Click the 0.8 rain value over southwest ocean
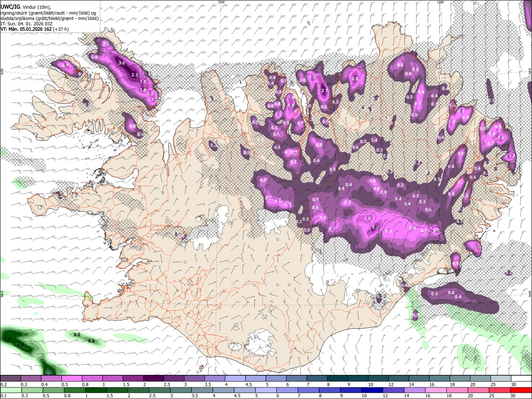532x399 pixels. point(91,341)
